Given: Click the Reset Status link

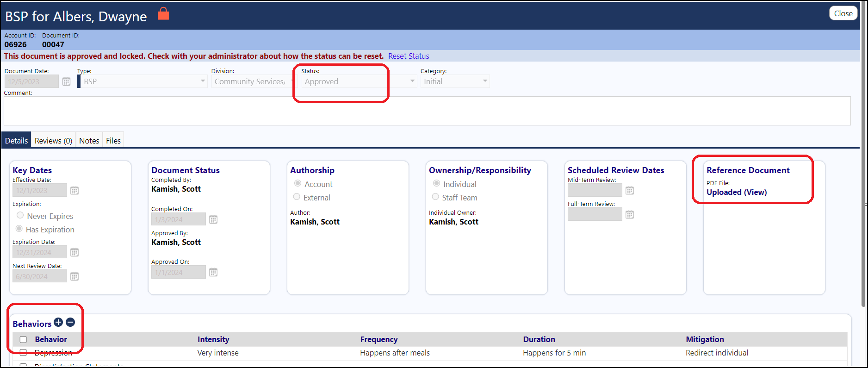Looking at the screenshot, I should tap(409, 56).
